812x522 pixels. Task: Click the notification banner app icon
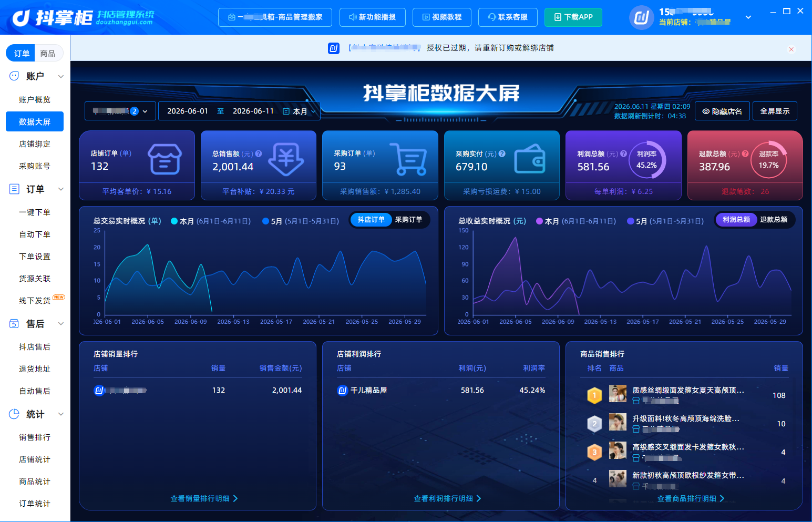(334, 48)
